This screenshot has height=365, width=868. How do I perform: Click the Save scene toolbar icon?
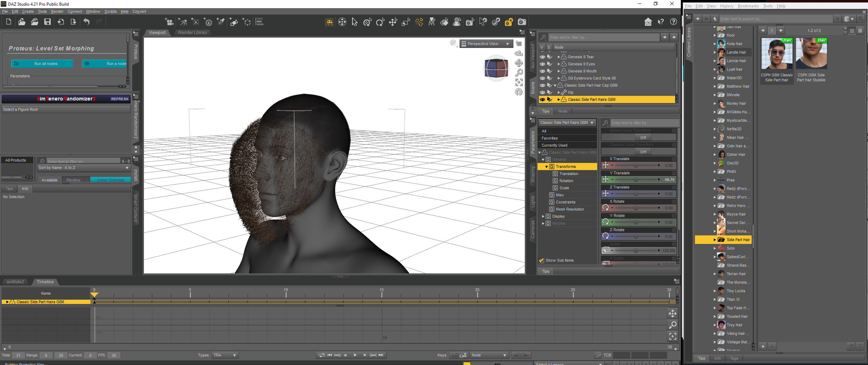[47, 22]
